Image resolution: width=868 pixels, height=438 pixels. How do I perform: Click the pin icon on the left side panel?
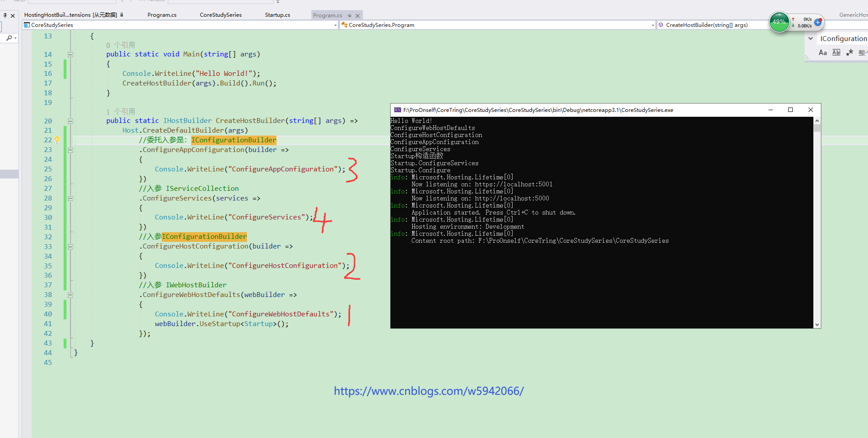pos(5,15)
